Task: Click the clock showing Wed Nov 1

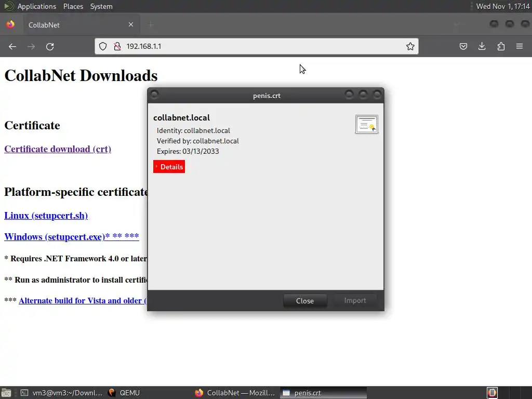Action: pos(502,6)
